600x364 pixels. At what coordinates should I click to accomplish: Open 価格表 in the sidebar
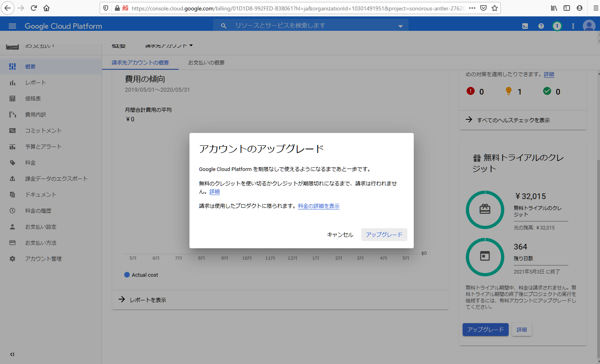(x=51, y=99)
